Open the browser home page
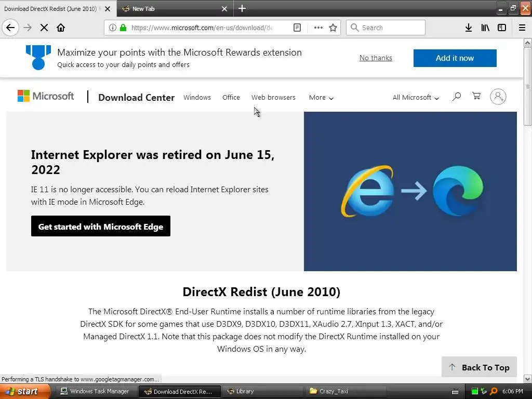532x399 pixels. point(61,28)
